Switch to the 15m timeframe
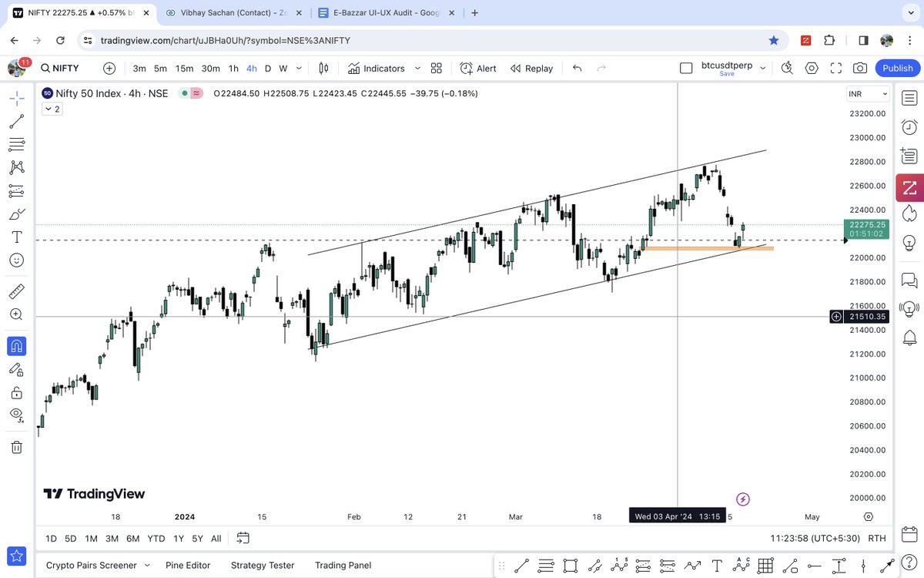 point(184,68)
